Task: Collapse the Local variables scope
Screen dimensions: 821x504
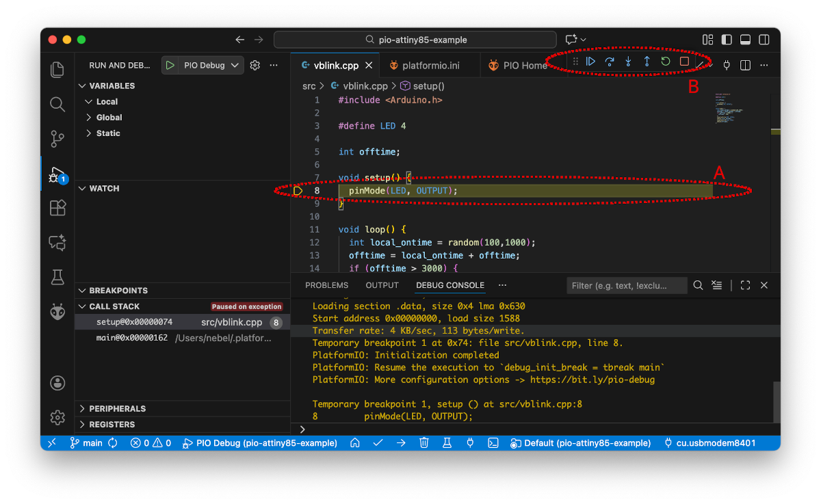Action: 101,101
